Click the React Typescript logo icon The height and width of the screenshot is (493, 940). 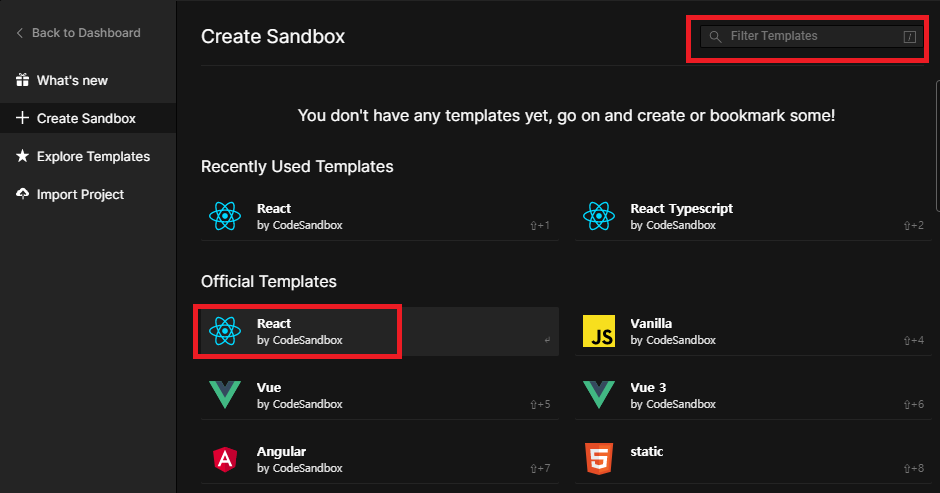pos(599,217)
